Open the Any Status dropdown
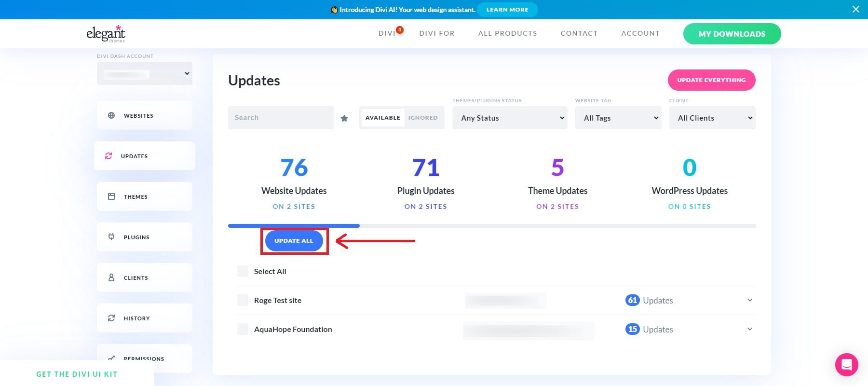Image resolution: width=868 pixels, height=386 pixels. [x=510, y=118]
